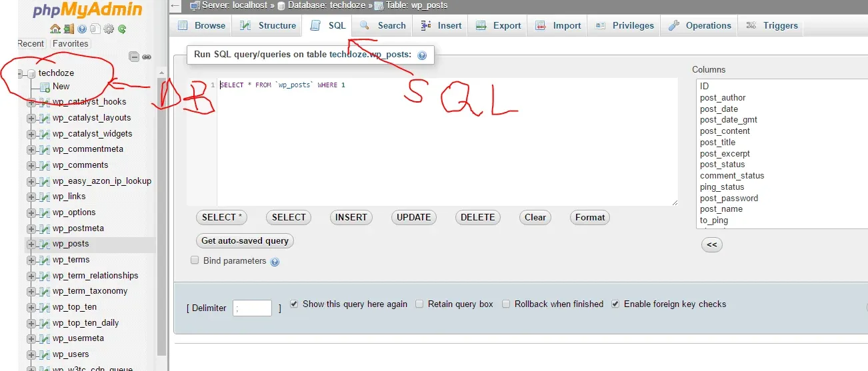Viewport: 868px width, 371px height.
Task: Click inside the SQL query editor
Action: coord(447,142)
